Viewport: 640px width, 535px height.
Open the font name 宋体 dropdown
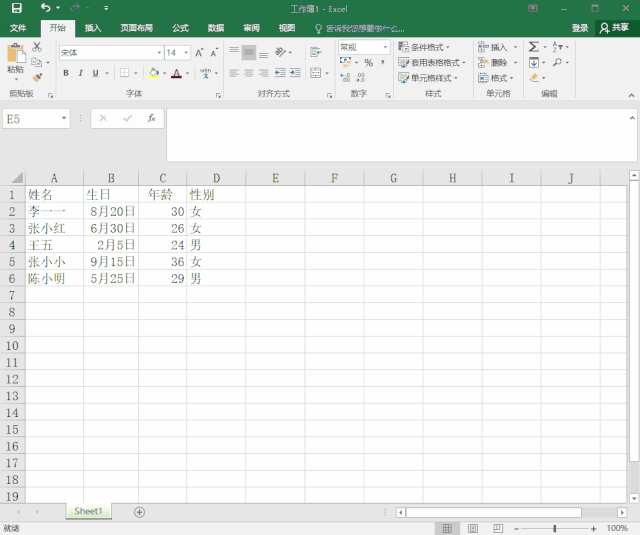click(x=159, y=53)
